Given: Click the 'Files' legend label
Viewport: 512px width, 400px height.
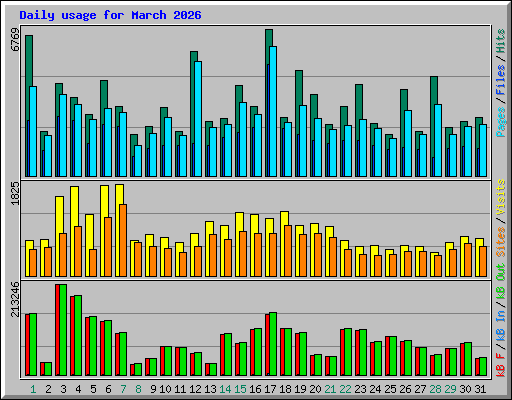Looking at the screenshot, I should 501,80.
